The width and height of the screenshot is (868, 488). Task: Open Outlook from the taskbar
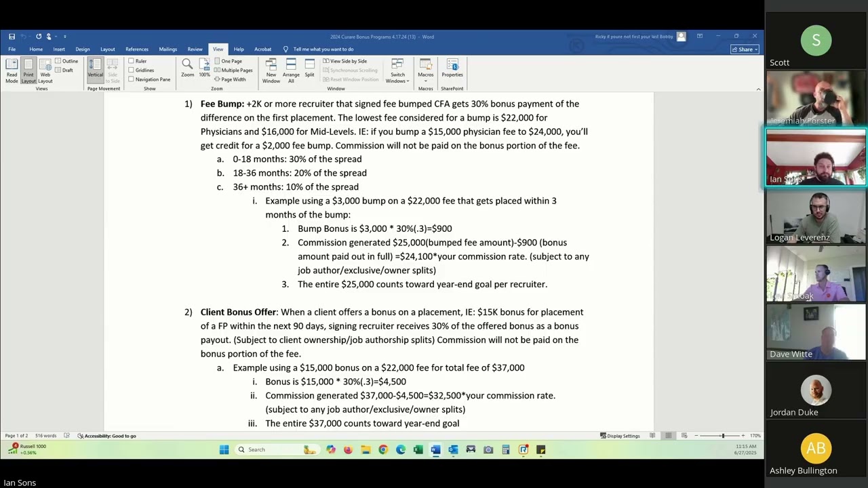[x=453, y=449]
